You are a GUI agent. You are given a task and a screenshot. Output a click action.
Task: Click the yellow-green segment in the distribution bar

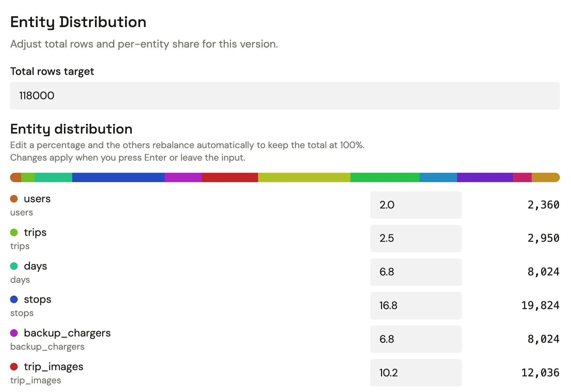pyautogui.click(x=304, y=177)
